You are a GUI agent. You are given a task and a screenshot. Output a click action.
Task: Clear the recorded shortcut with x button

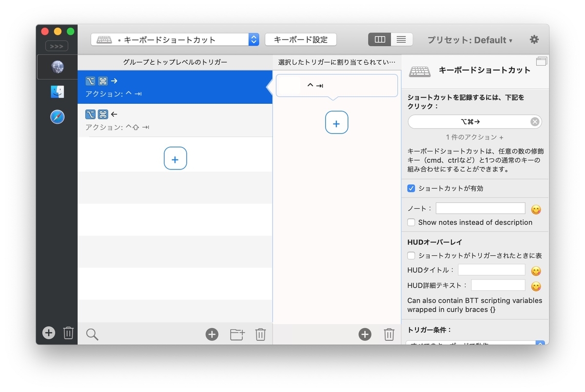click(535, 122)
